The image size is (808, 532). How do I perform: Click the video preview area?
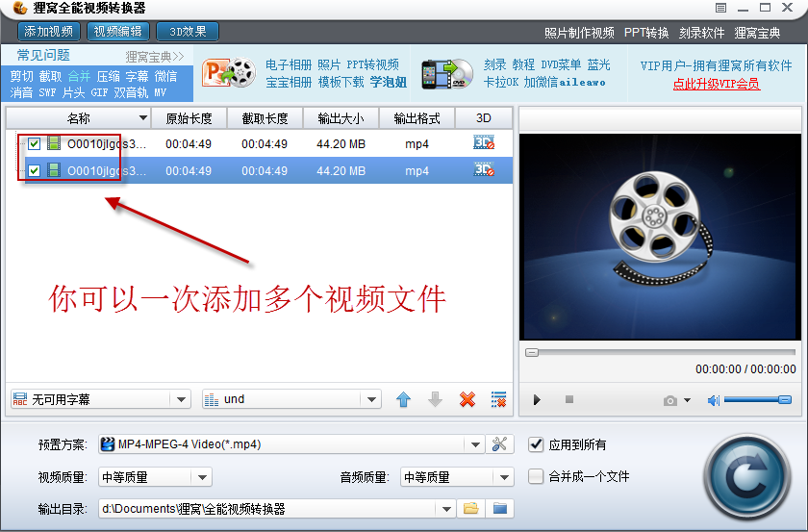pos(660,237)
